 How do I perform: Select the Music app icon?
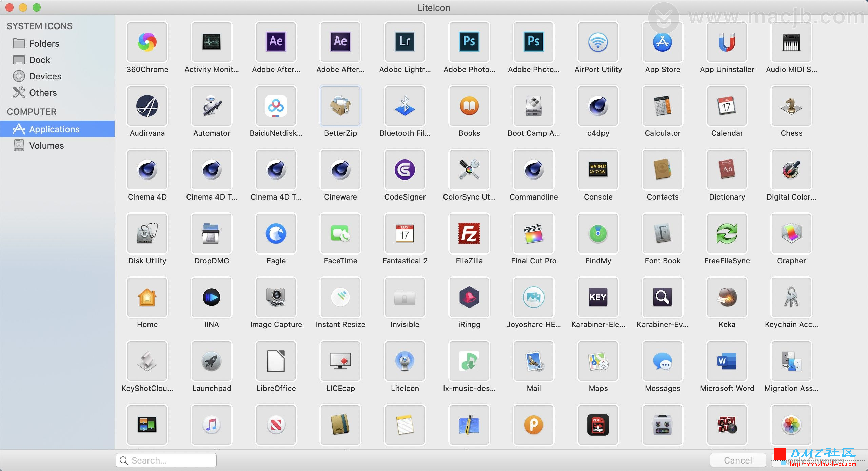[212, 425]
